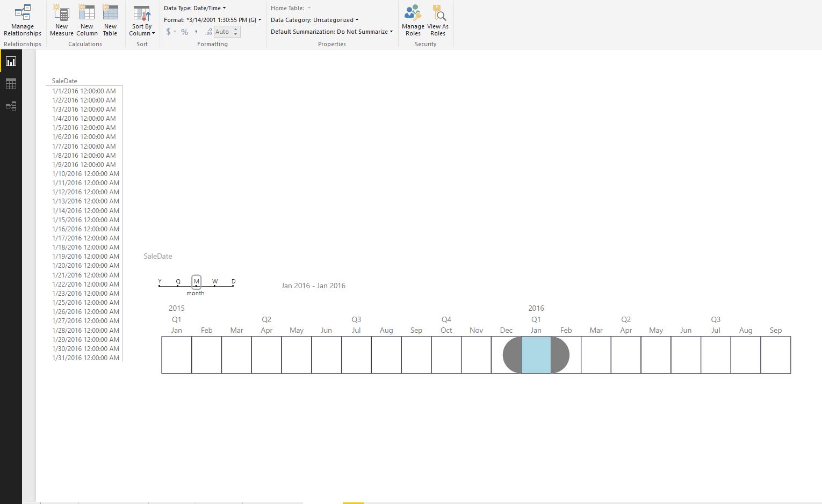Screen dimensions: 822x504
Task: Set timeline granularity to Quarter (Q)
Action: point(178,282)
